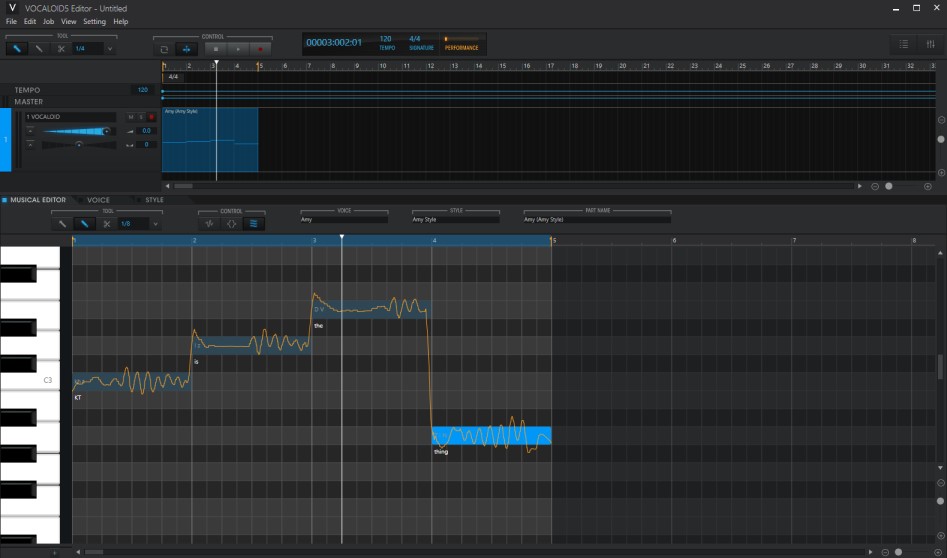Toggle loop playback in top CONTROL group
The height and width of the screenshot is (558, 947).
click(x=164, y=49)
